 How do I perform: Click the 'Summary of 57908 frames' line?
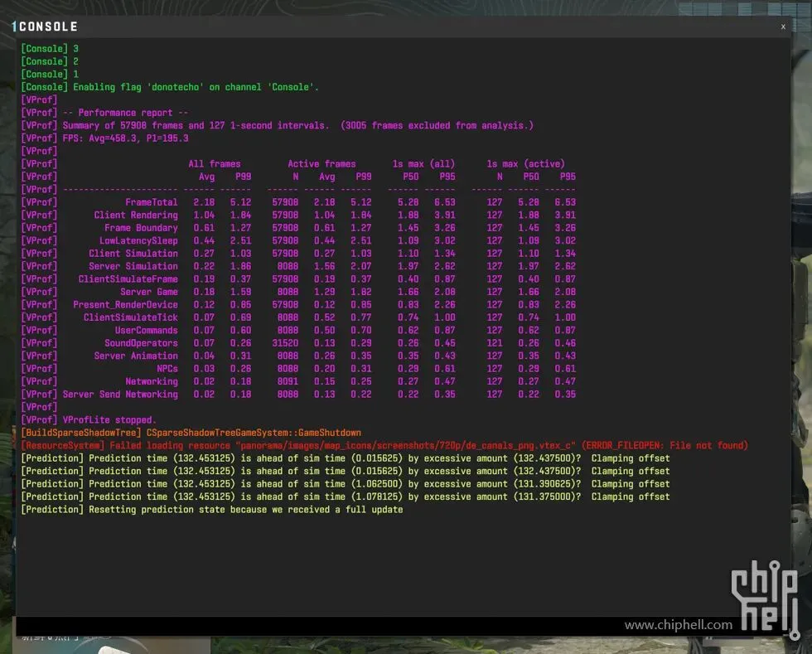pos(277,125)
